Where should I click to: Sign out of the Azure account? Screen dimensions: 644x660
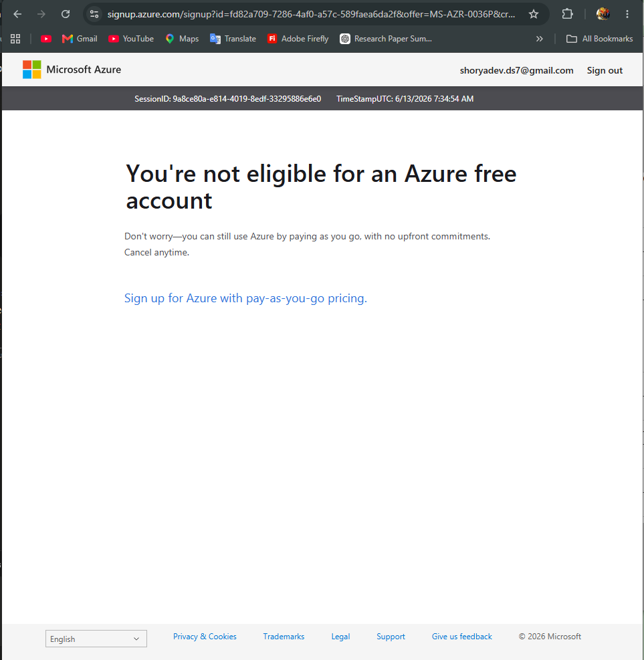pyautogui.click(x=605, y=70)
